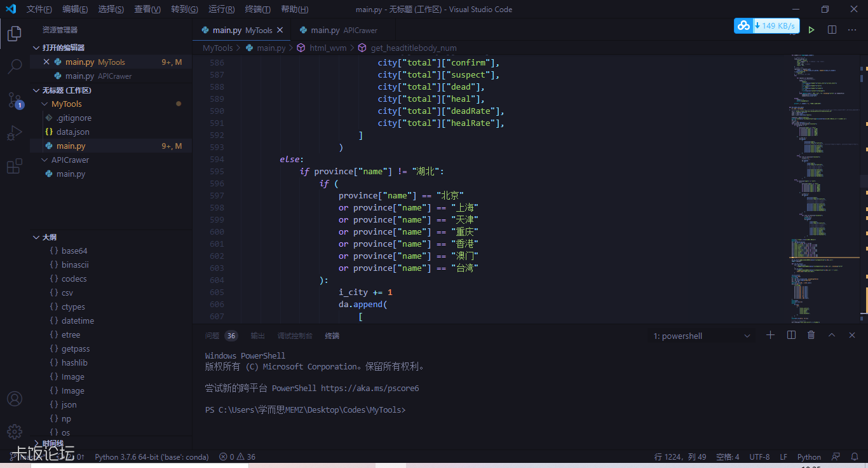The image size is (868, 468).
Task: Open the 1: powershell terminal dropdown
Action: point(702,336)
